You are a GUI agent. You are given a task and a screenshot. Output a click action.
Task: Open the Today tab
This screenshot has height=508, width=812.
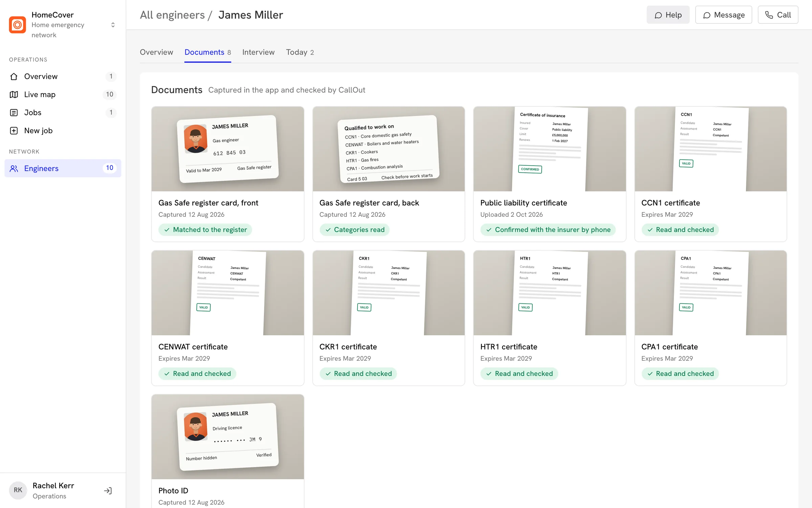300,52
